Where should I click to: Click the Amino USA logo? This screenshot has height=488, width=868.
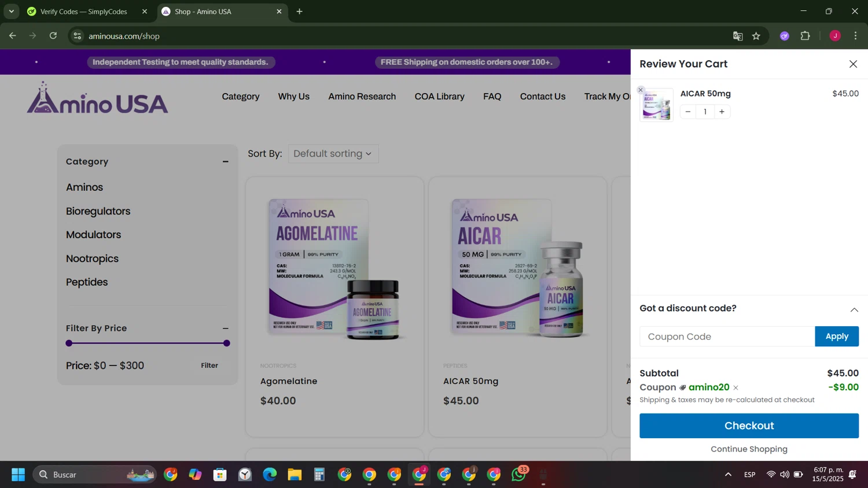97,97
